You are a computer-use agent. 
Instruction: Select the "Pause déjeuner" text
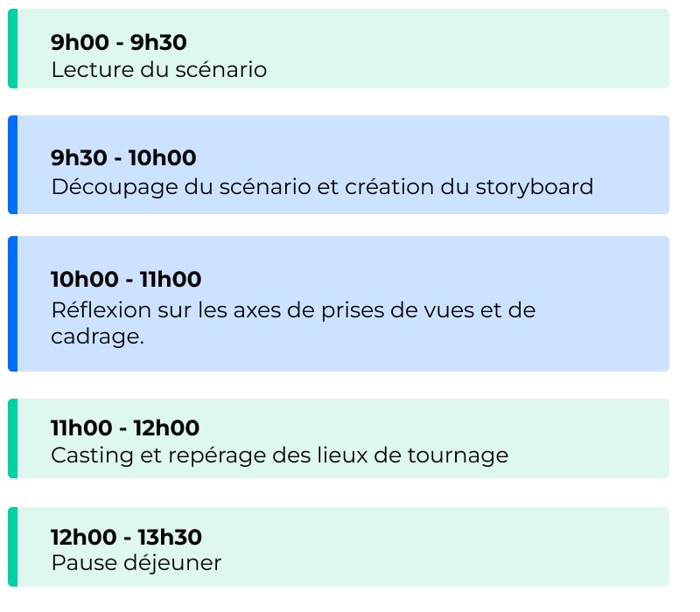click(136, 563)
